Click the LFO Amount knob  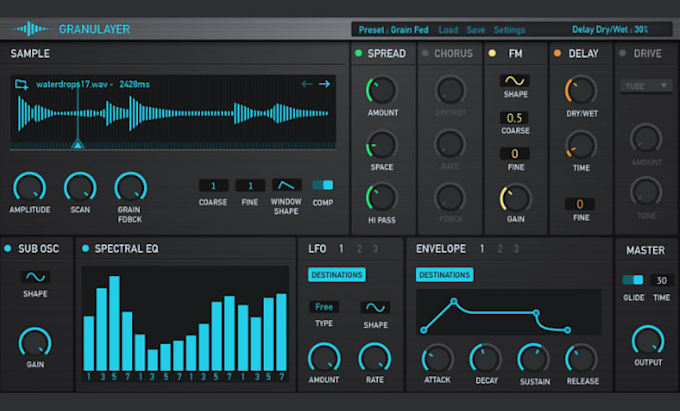324,358
